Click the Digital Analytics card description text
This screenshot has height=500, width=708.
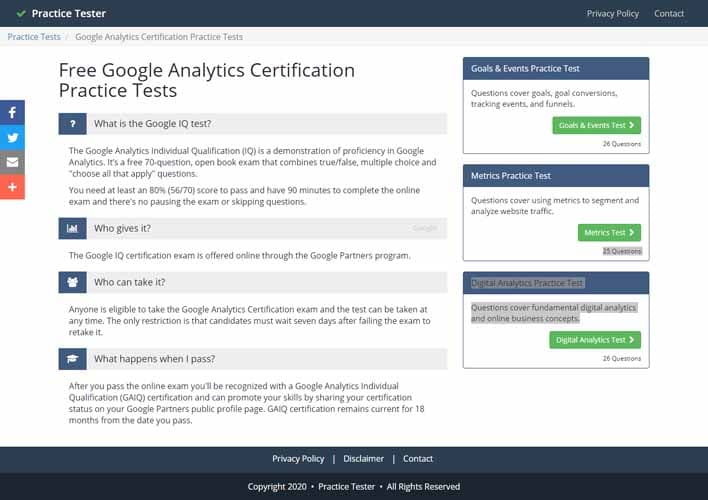(x=554, y=313)
